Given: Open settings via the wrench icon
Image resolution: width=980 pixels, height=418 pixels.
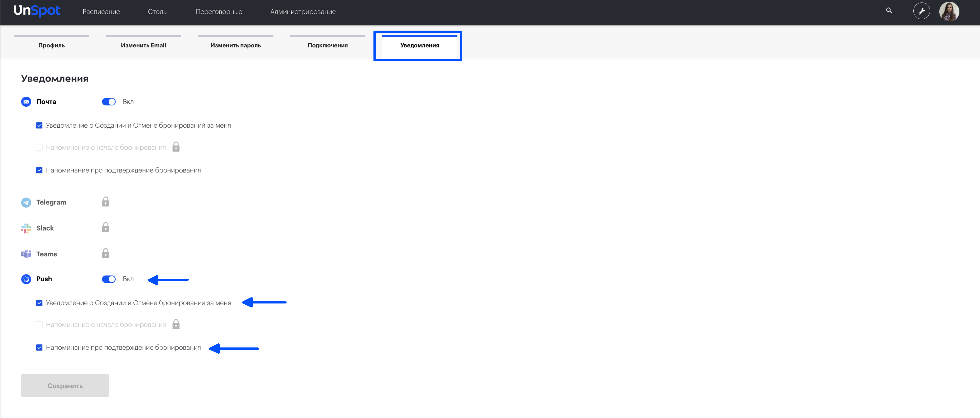Looking at the screenshot, I should tap(921, 11).
